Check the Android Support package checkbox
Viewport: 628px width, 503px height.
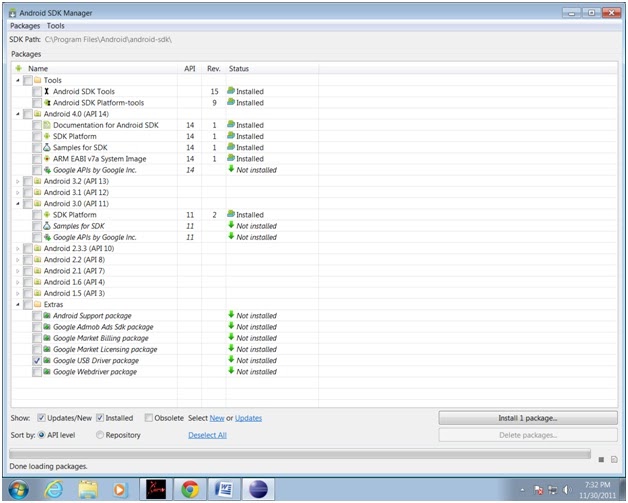37,316
